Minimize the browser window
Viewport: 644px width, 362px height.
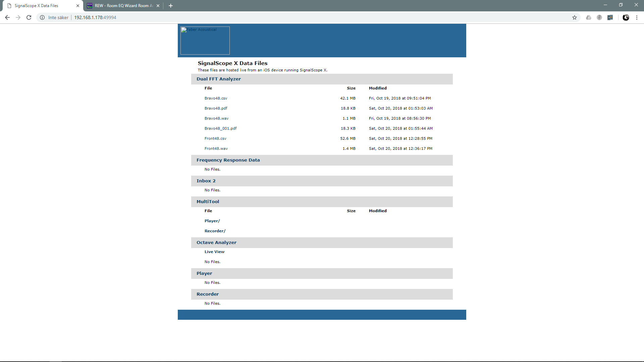pyautogui.click(x=605, y=5)
